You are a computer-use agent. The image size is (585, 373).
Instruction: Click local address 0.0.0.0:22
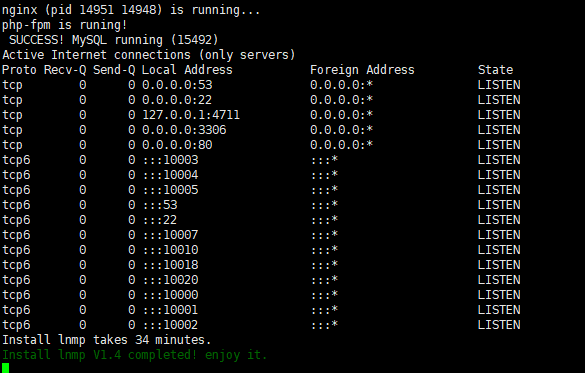click(177, 100)
